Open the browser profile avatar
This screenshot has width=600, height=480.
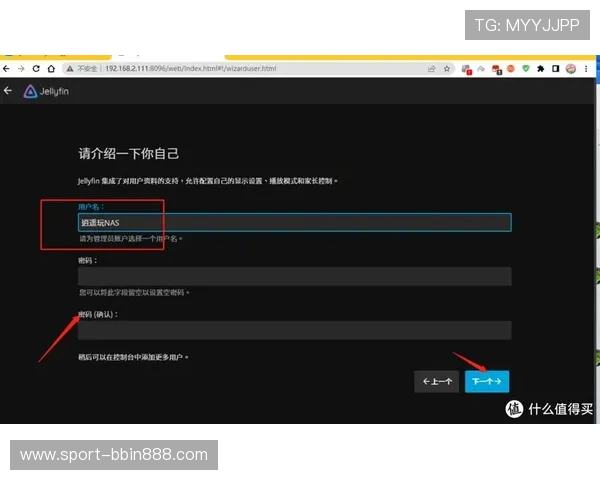571,69
